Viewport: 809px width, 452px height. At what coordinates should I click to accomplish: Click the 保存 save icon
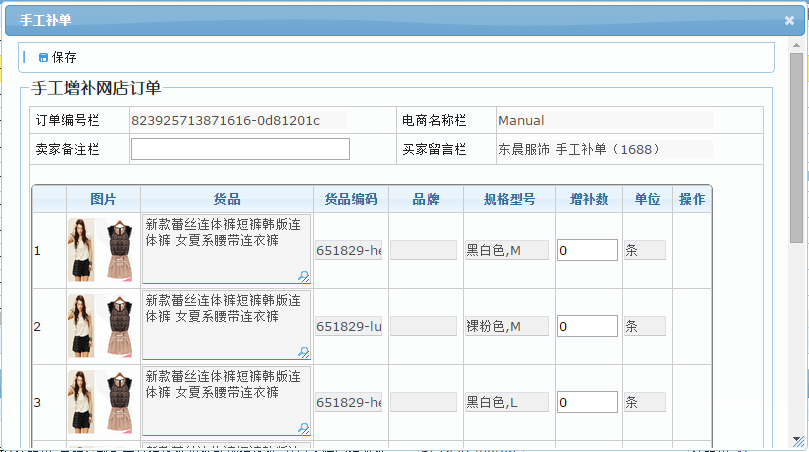point(43,58)
